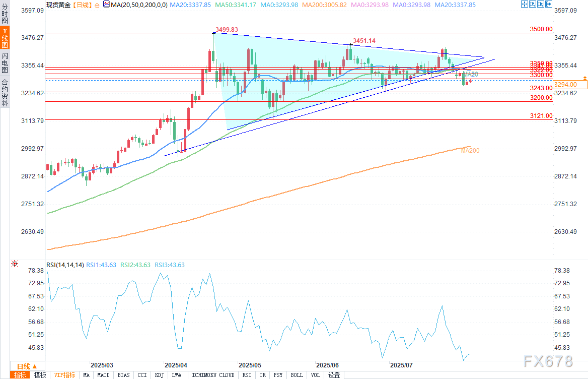The image size is (588, 379).
Task: Select the KDJ indicator button
Action: [x=159, y=375]
